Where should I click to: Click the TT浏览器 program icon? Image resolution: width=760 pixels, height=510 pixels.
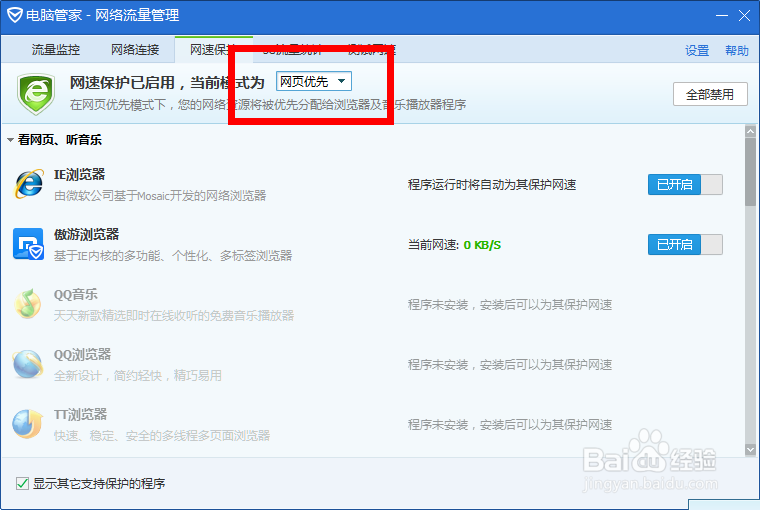point(28,424)
